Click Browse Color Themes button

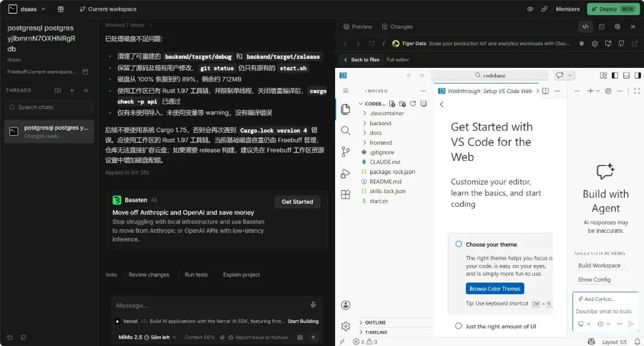tap(495, 289)
